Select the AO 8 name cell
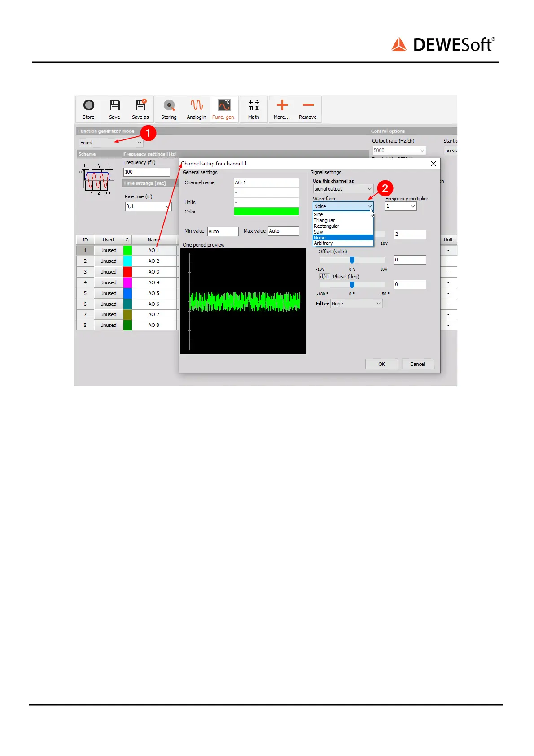 154,325
